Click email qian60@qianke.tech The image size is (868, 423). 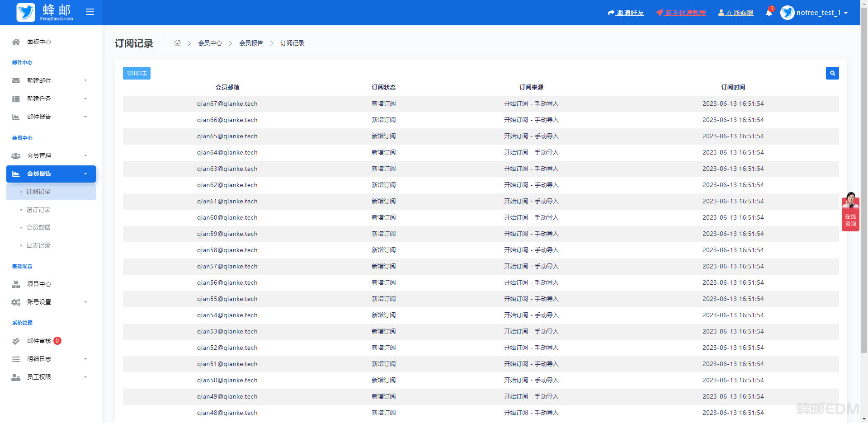(227, 217)
